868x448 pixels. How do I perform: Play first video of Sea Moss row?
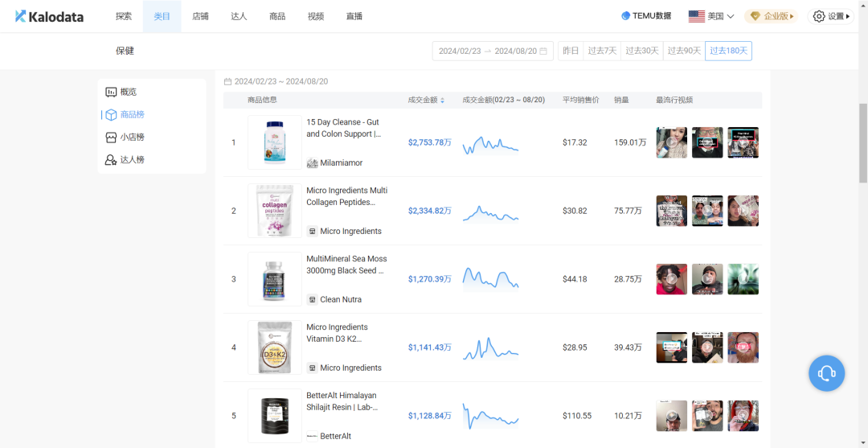671,279
